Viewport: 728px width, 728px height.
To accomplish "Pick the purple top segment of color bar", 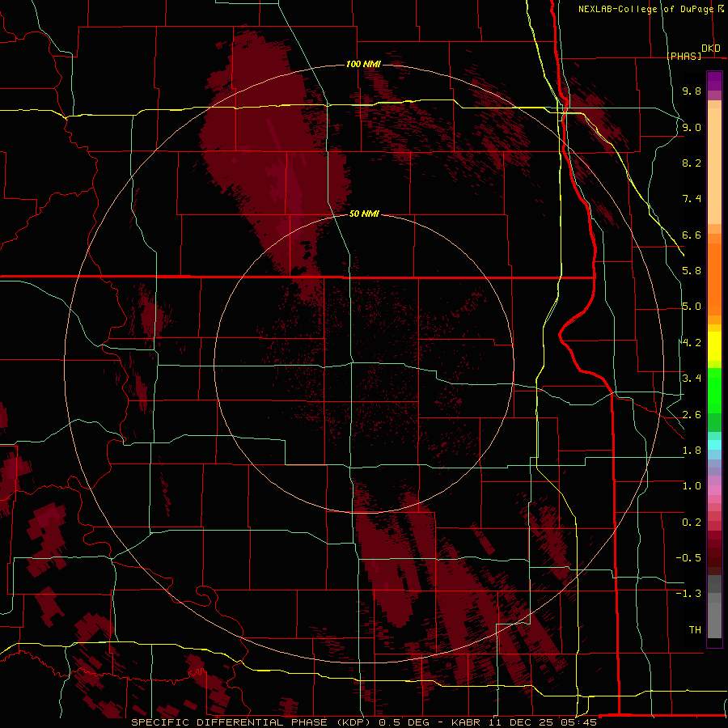I will click(714, 81).
